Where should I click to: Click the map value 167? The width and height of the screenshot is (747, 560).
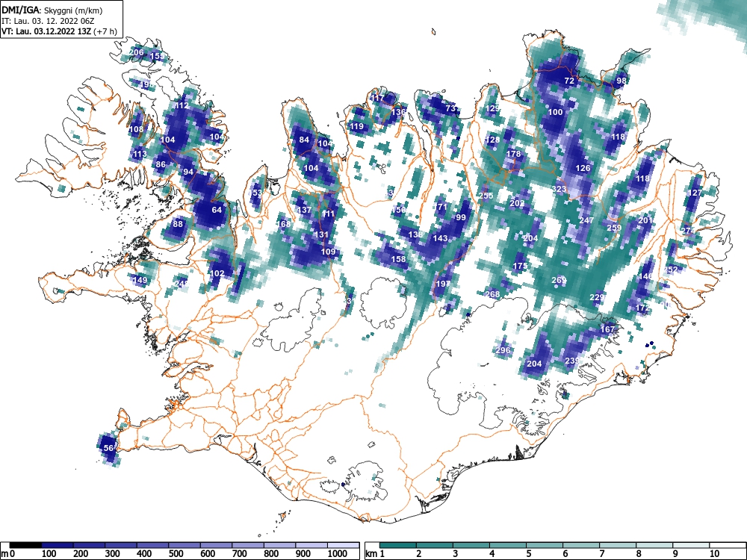(x=607, y=329)
